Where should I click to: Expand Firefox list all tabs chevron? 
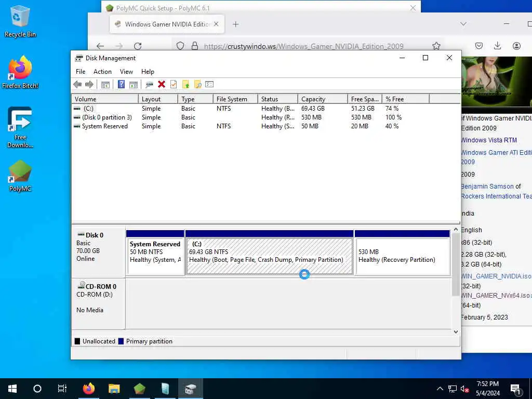tap(463, 24)
